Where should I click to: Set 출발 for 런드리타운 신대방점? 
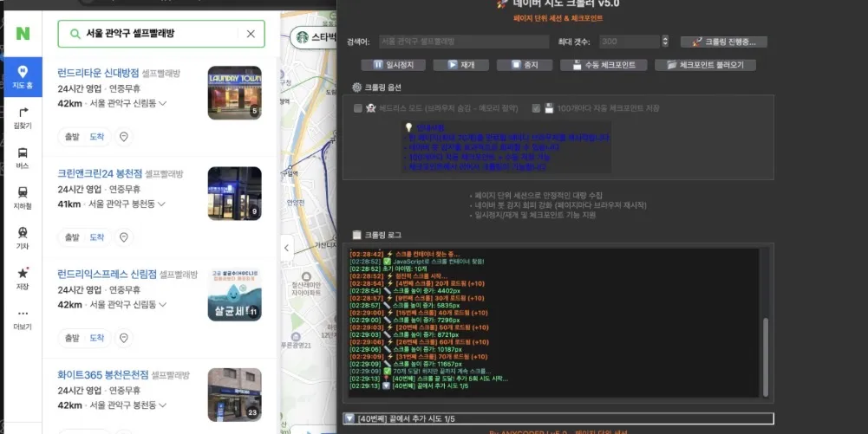[x=72, y=137]
